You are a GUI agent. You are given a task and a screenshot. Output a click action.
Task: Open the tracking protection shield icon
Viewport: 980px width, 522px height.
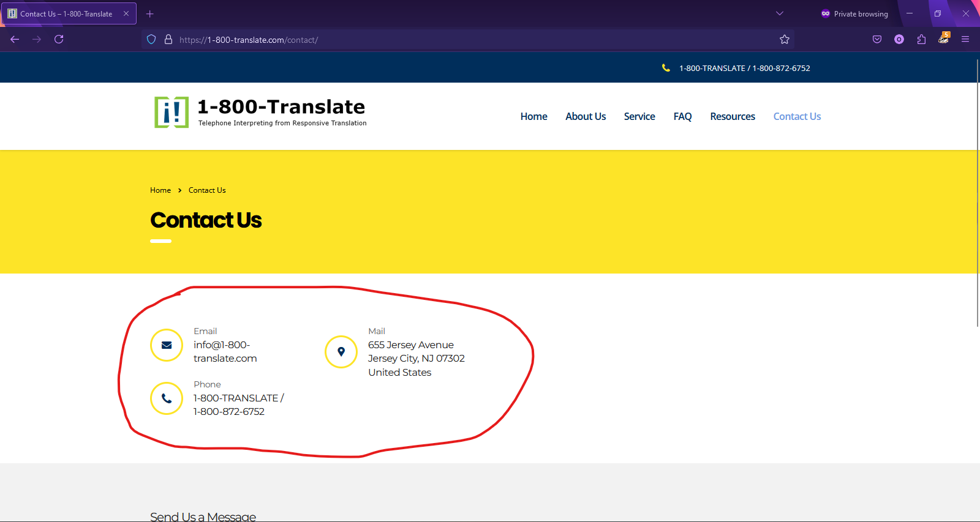tap(151, 40)
